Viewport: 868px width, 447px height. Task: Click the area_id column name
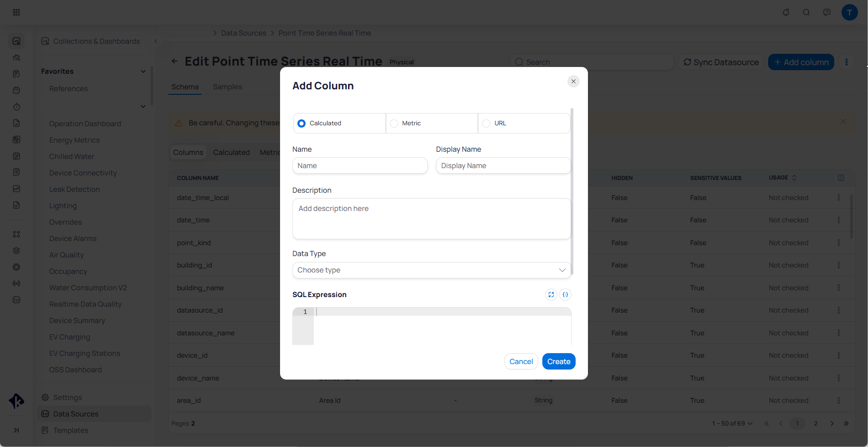tap(189, 401)
